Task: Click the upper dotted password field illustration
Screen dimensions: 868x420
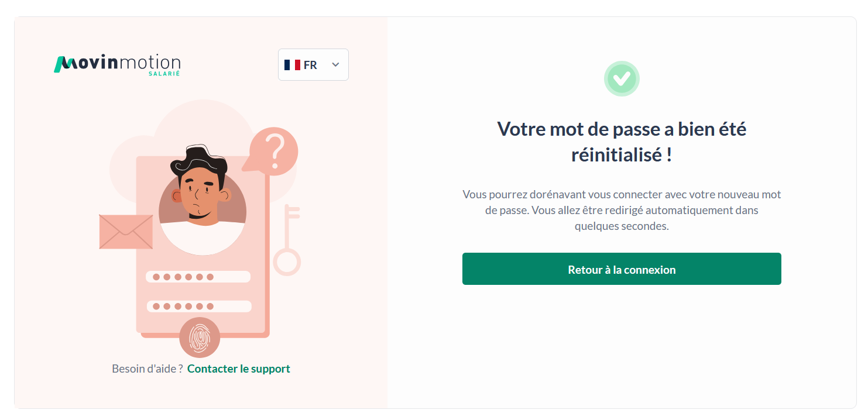Action: tap(198, 277)
